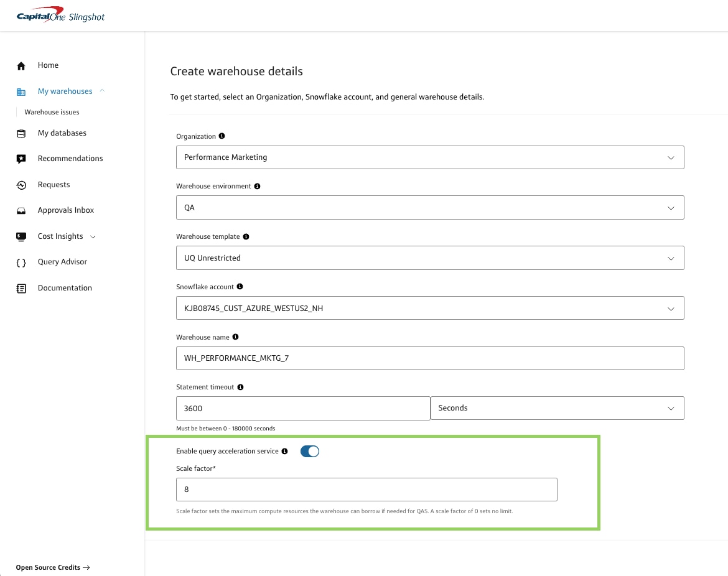Disable the query acceleration service toggle
This screenshot has width=728, height=576.
click(x=309, y=451)
